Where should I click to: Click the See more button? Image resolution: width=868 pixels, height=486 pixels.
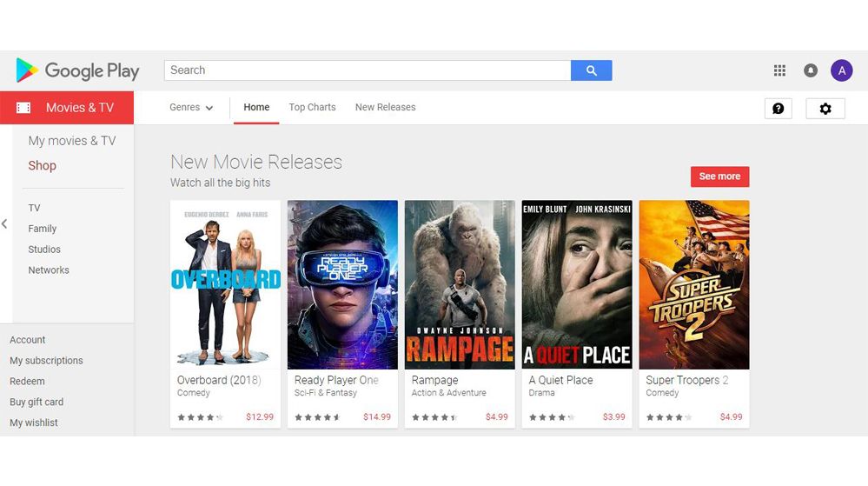click(x=719, y=176)
